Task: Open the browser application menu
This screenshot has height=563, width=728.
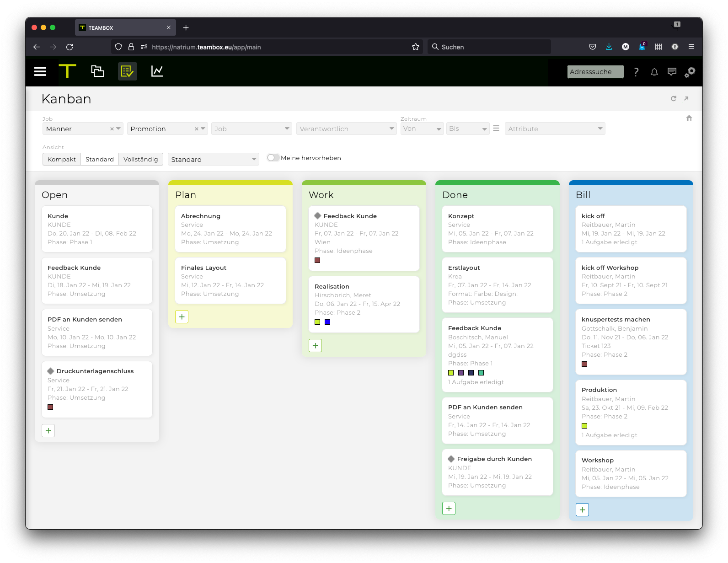Action: pyautogui.click(x=691, y=47)
